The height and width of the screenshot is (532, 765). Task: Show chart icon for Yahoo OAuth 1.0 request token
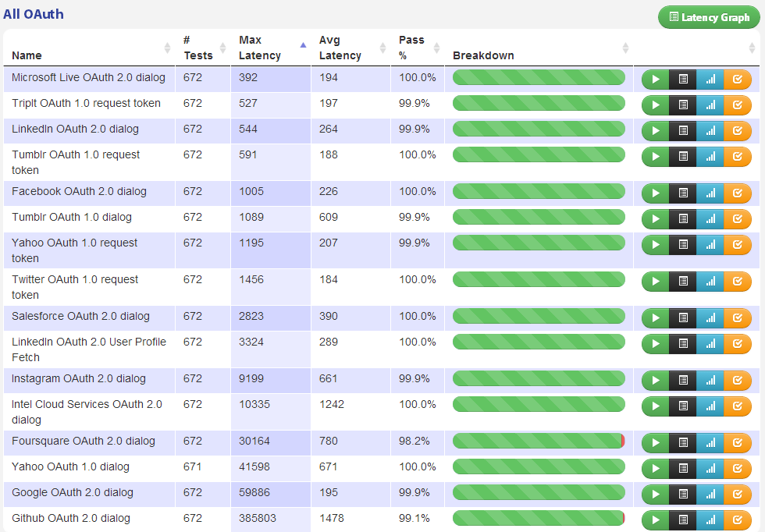coord(710,245)
